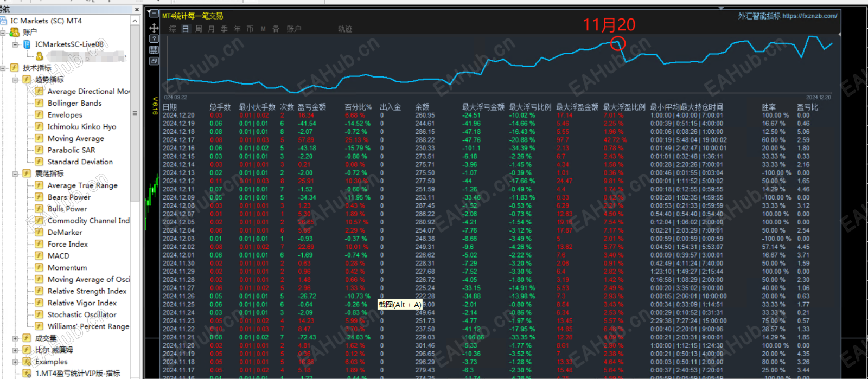Viewport: 868px width, 379px height.
Task: Select the 日 daily tab
Action: (186, 29)
